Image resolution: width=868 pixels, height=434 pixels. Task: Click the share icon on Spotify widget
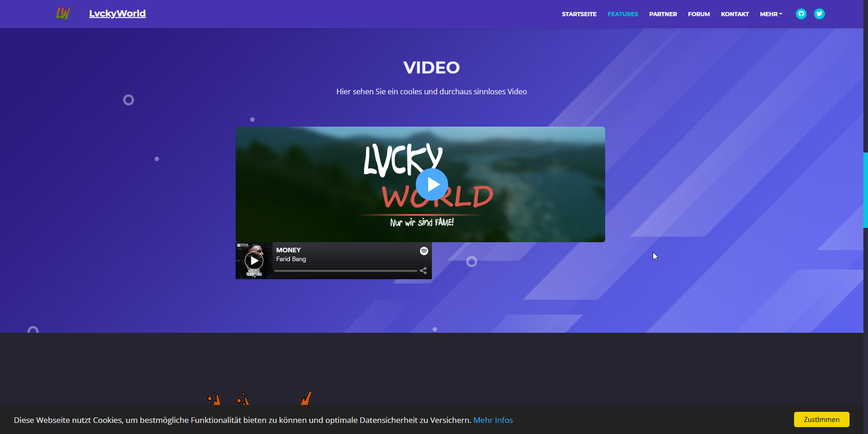(423, 270)
